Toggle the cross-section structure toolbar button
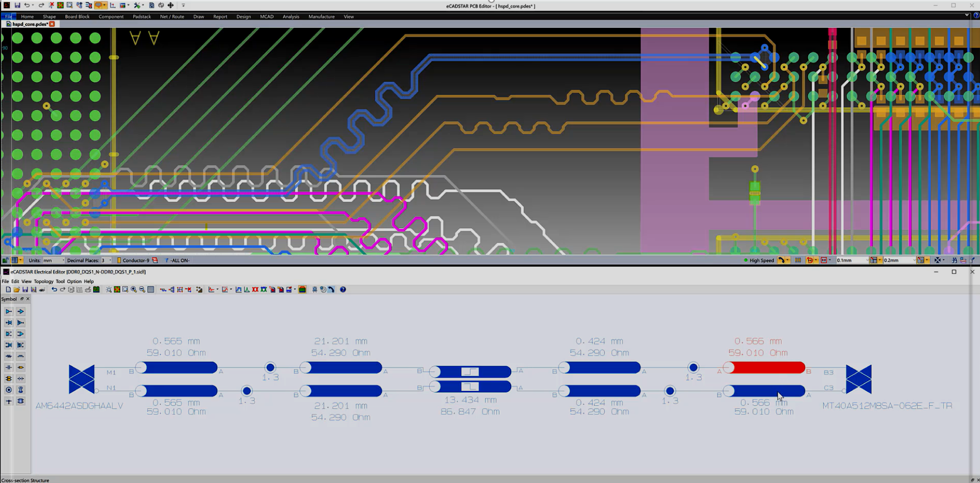 tap(302, 290)
